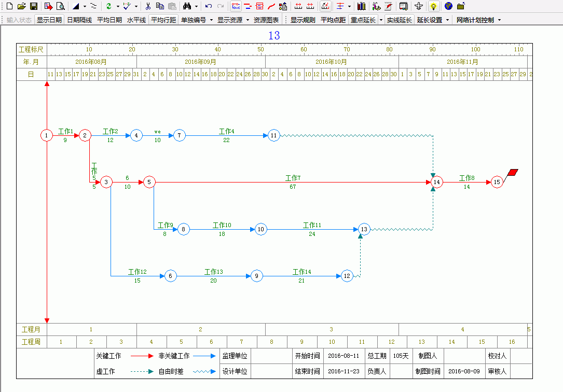Toggle the 显示日期 button
Viewport: 563px width, 392px height.
pos(49,20)
